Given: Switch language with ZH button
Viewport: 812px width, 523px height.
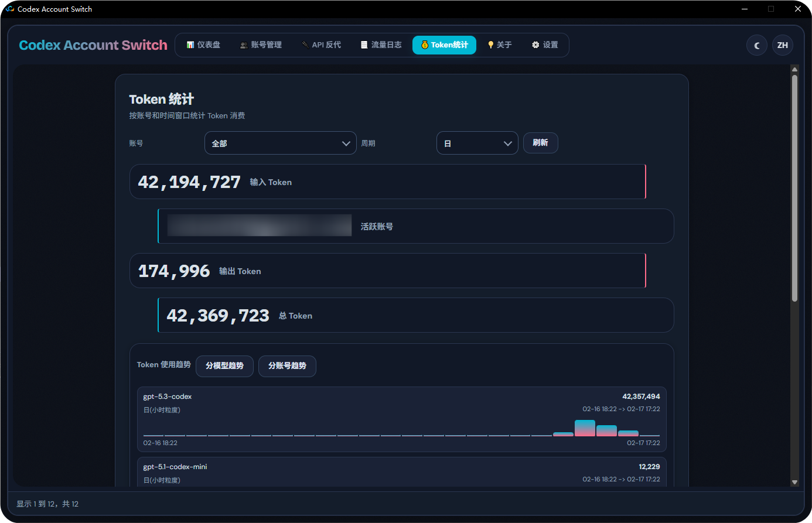Looking at the screenshot, I should (x=783, y=45).
